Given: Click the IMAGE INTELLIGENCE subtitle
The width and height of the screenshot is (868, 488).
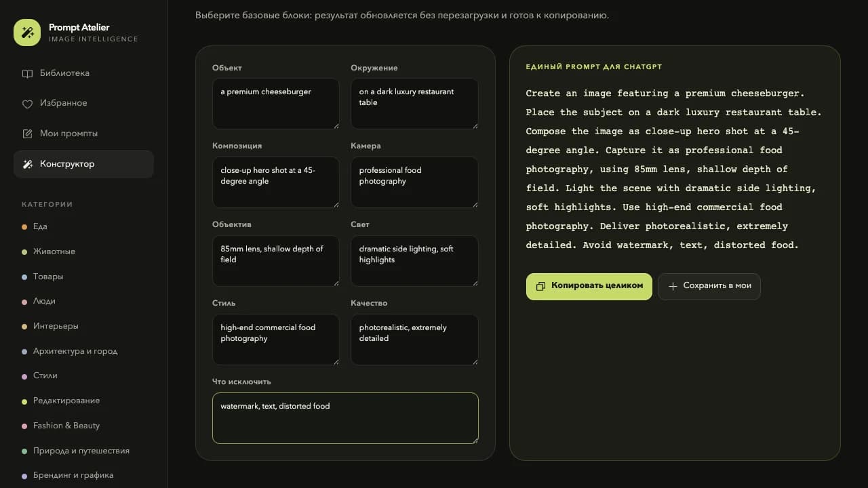Looking at the screenshot, I should (94, 39).
